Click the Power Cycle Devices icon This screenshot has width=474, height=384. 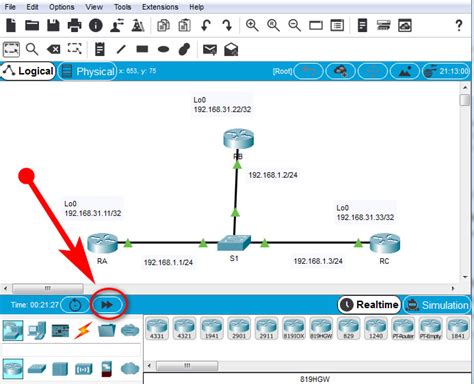click(x=75, y=305)
